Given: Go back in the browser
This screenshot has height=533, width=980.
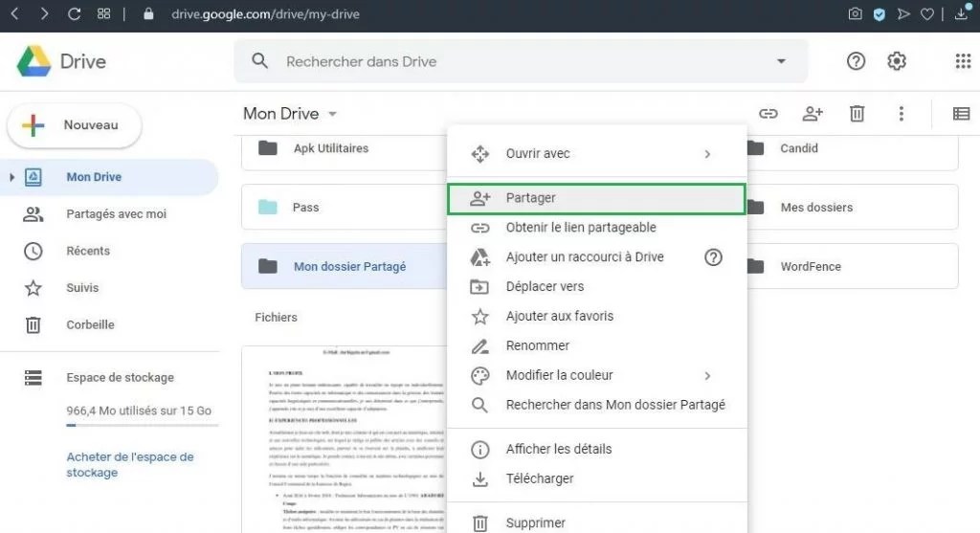Looking at the screenshot, I should [x=15, y=13].
